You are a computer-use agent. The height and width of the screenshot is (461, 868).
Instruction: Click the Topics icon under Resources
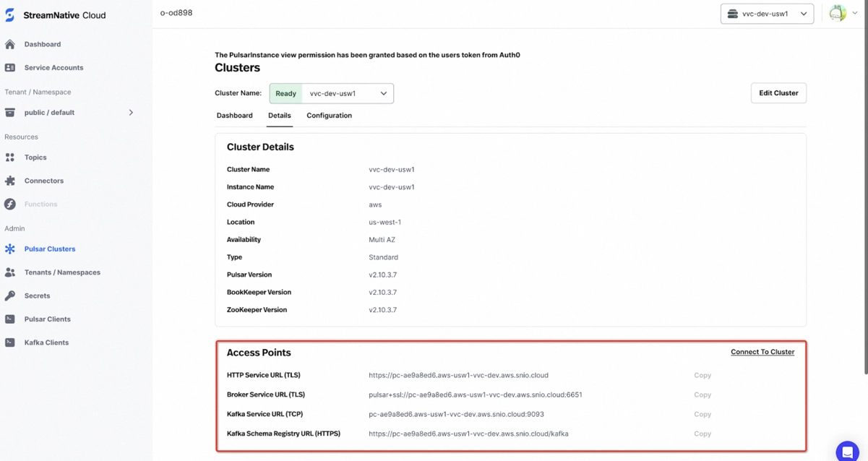coord(10,158)
